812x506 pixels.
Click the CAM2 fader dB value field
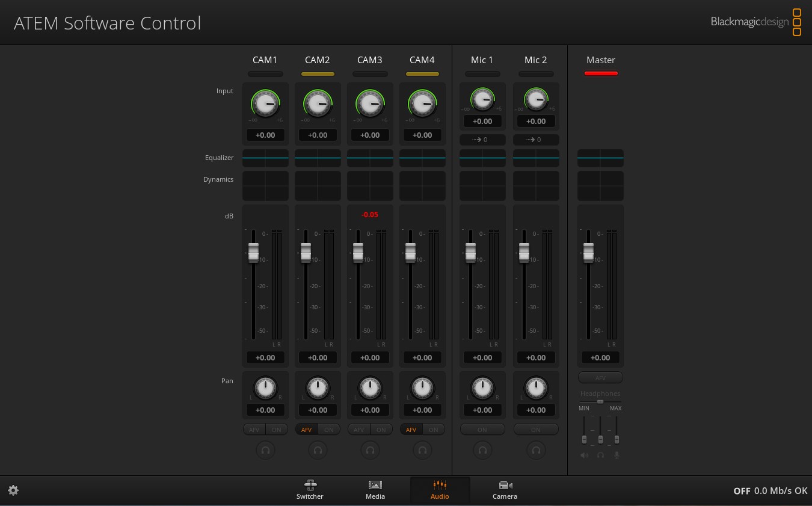pos(318,358)
